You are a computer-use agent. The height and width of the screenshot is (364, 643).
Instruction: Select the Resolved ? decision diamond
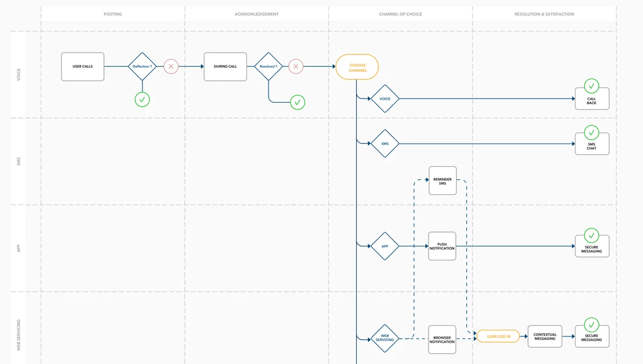click(x=268, y=66)
